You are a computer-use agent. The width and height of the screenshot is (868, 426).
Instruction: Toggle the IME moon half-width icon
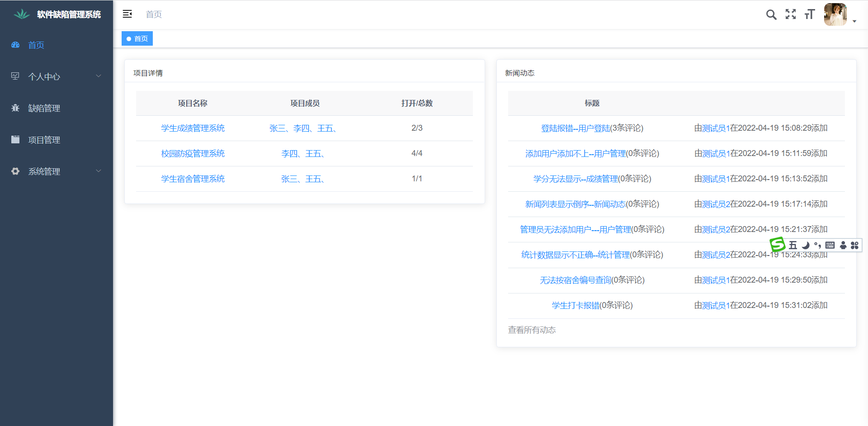[x=806, y=245]
